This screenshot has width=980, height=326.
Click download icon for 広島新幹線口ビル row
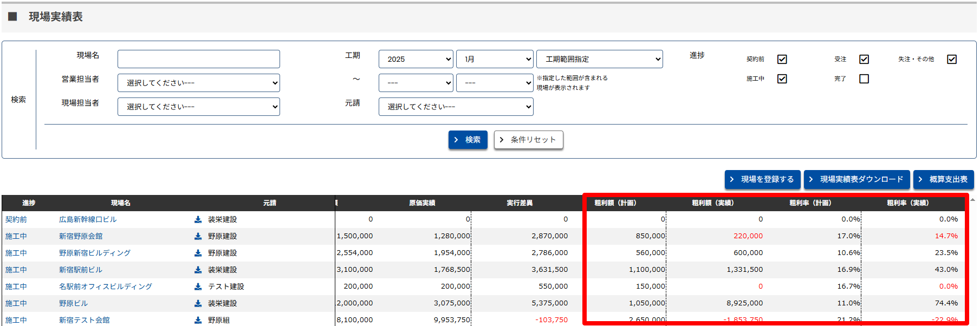[x=198, y=219]
